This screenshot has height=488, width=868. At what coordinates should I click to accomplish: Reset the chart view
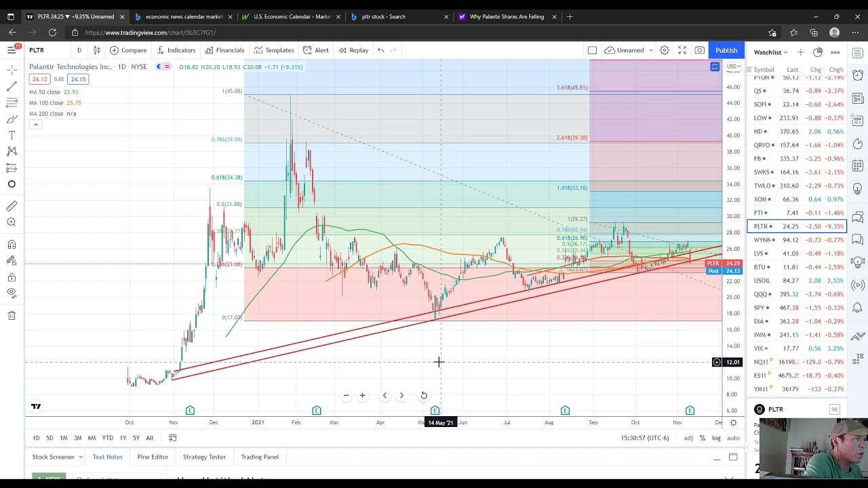(424, 395)
